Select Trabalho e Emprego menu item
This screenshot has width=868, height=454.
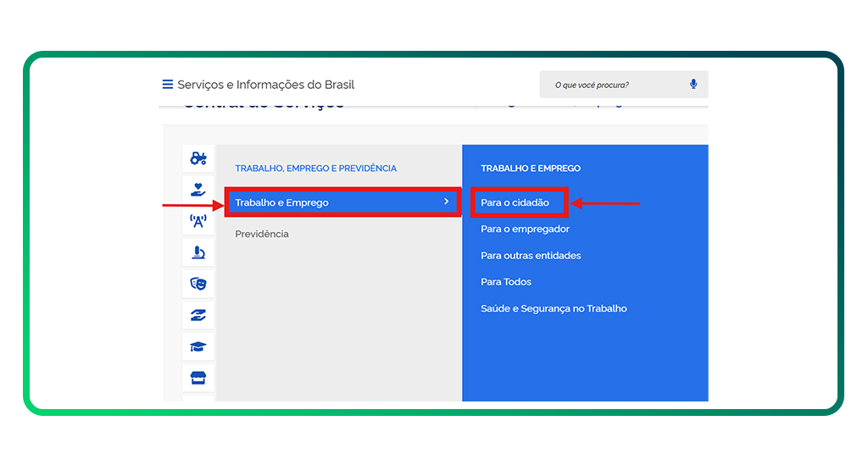coord(281,202)
